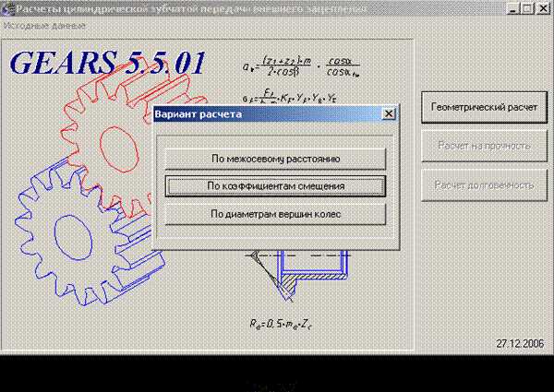This screenshot has width=554, height=392.
Task: Click the "GEARS 5.5.01" logo text
Action: tap(108, 63)
